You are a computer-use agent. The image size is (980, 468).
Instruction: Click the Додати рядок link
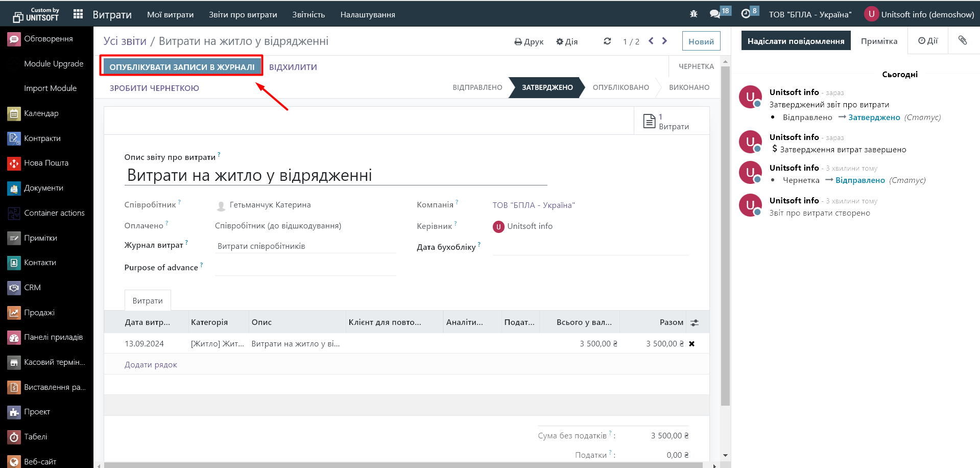click(151, 365)
